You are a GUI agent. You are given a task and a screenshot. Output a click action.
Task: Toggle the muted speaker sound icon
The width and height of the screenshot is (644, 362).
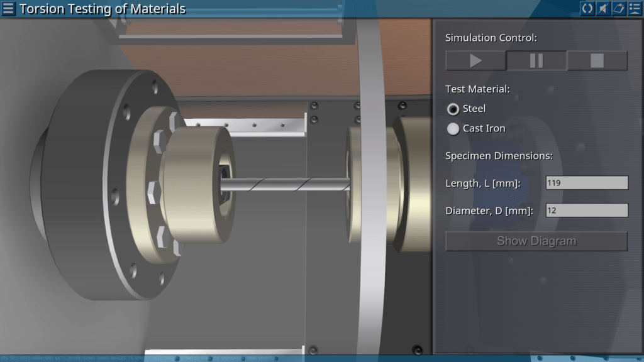tap(602, 9)
